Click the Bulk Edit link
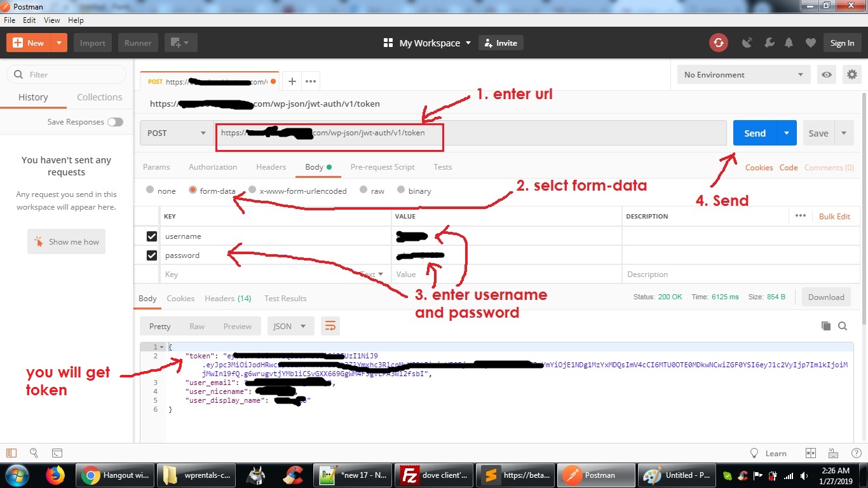This screenshot has height=488, width=868. [x=834, y=216]
